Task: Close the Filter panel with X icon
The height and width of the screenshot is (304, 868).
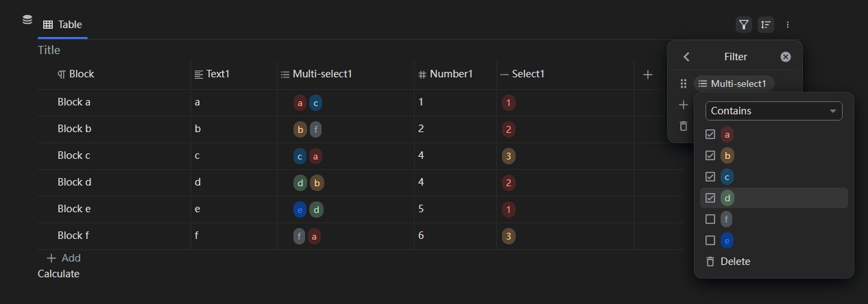Action: pos(786,57)
